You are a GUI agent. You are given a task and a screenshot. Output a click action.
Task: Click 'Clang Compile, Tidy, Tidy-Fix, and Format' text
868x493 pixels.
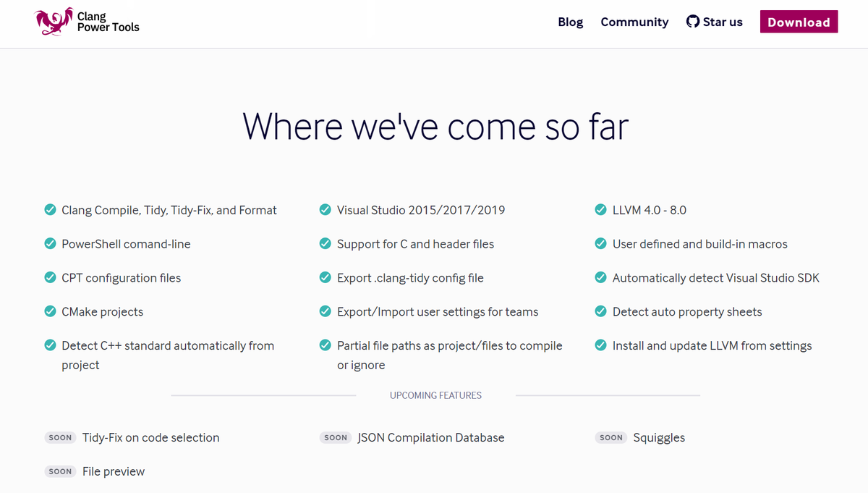point(169,210)
